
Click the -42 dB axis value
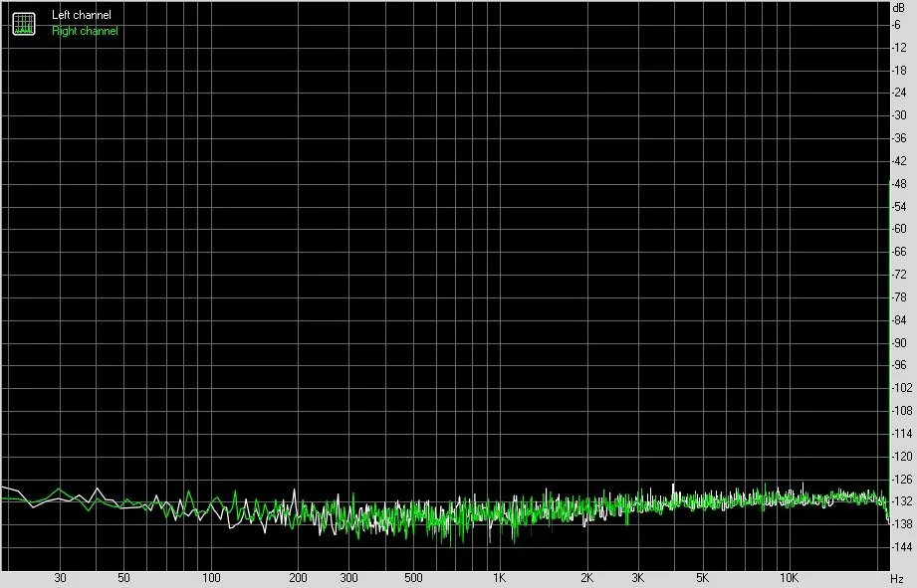click(x=899, y=161)
